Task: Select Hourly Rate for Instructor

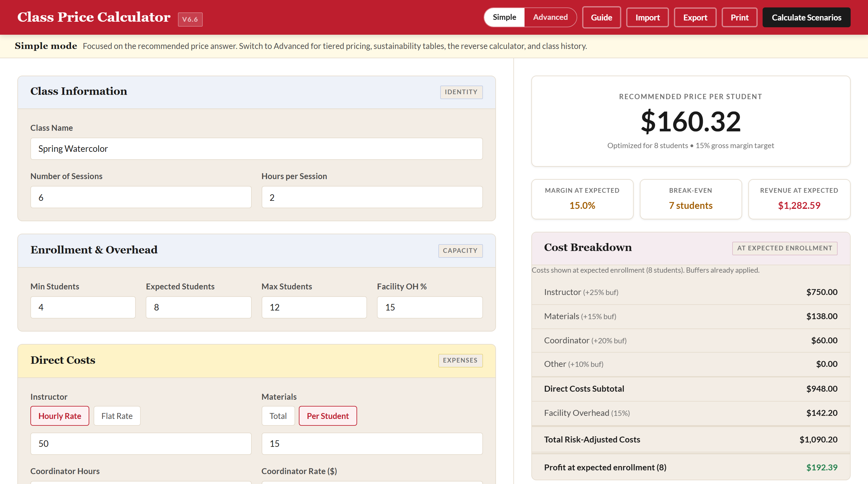Action: coord(60,416)
